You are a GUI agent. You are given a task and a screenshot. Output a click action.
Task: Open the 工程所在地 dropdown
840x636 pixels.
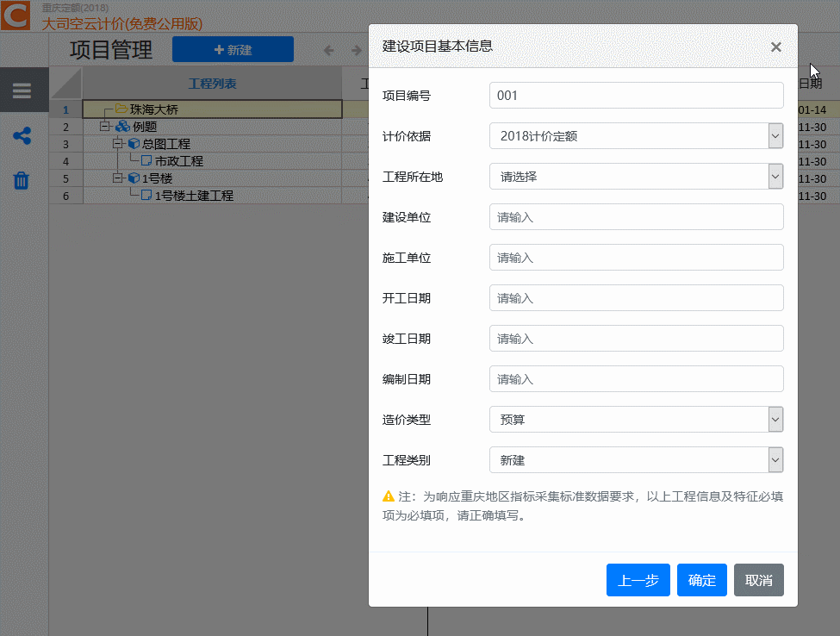click(x=775, y=177)
